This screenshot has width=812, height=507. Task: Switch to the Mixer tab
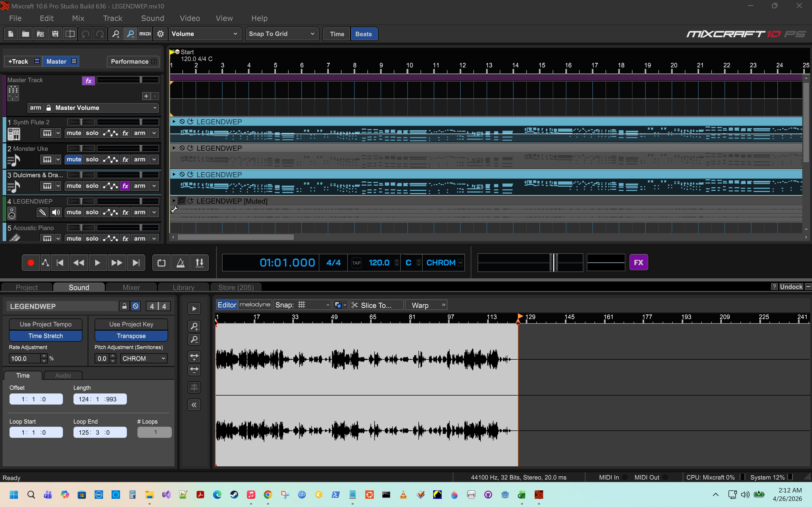[x=131, y=287]
